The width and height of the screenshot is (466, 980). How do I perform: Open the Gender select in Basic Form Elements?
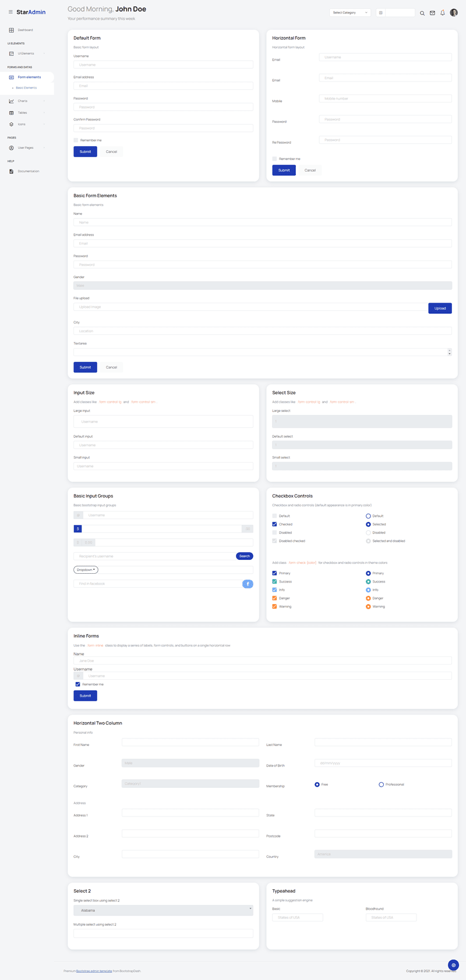tap(263, 286)
